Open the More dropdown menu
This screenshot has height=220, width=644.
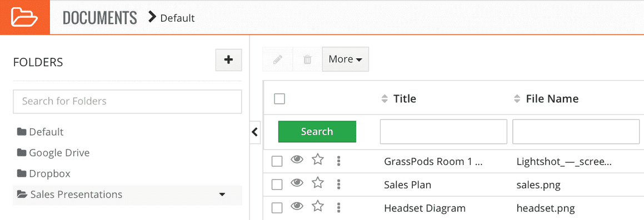point(346,59)
